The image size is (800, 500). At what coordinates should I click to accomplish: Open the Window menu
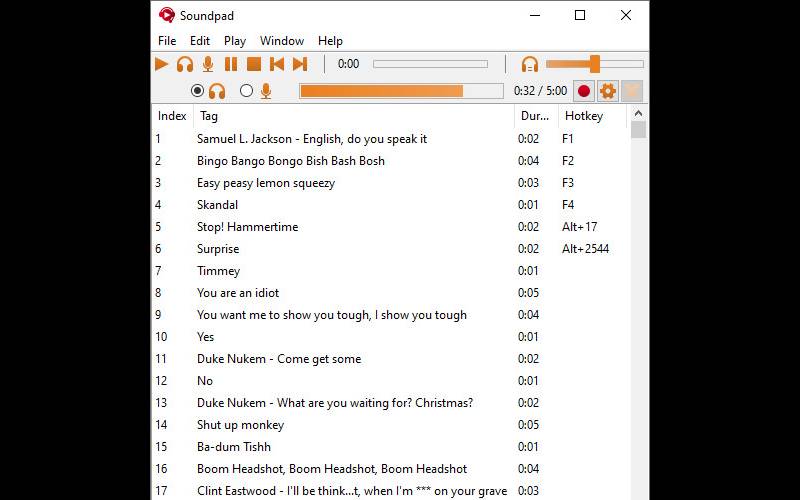[282, 41]
